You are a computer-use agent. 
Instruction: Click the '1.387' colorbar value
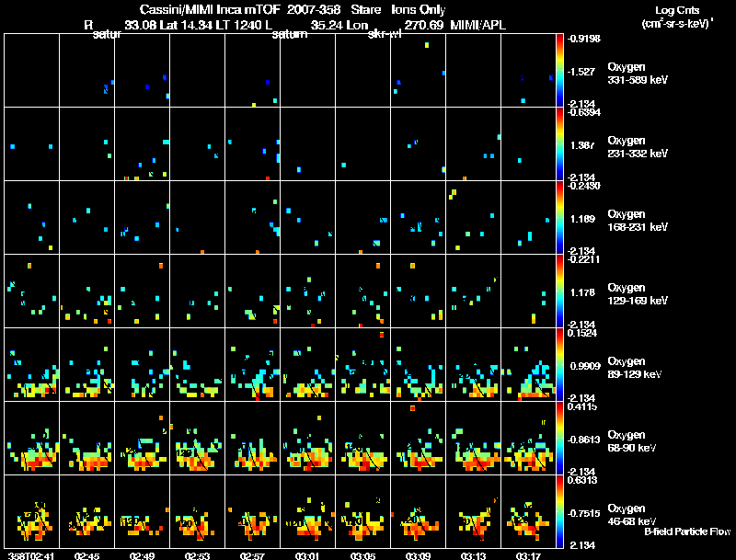pos(582,145)
